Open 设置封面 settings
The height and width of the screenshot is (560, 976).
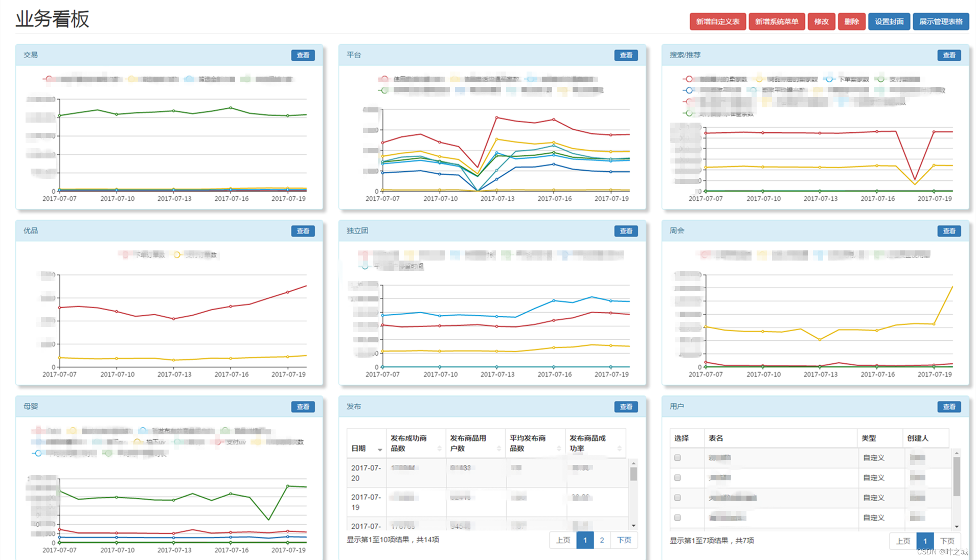889,21
